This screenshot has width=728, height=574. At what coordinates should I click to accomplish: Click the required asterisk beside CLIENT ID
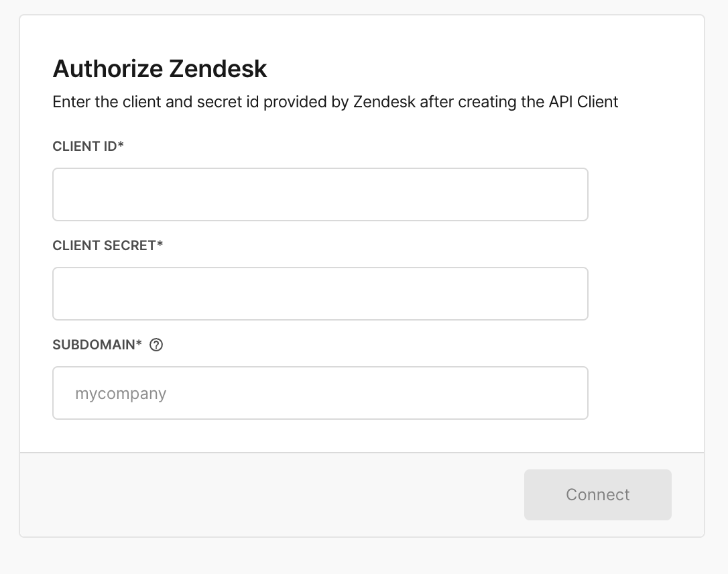coord(121,146)
